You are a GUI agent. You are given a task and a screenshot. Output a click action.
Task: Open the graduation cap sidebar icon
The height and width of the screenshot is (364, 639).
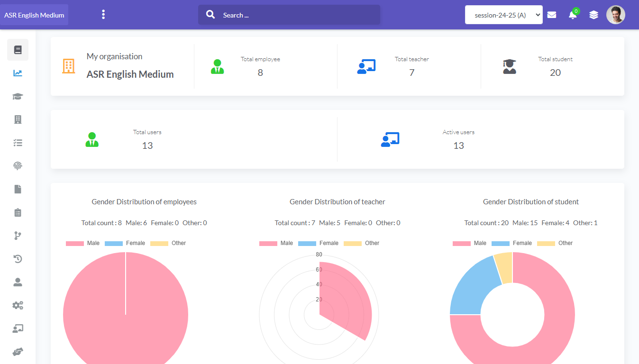point(18,96)
